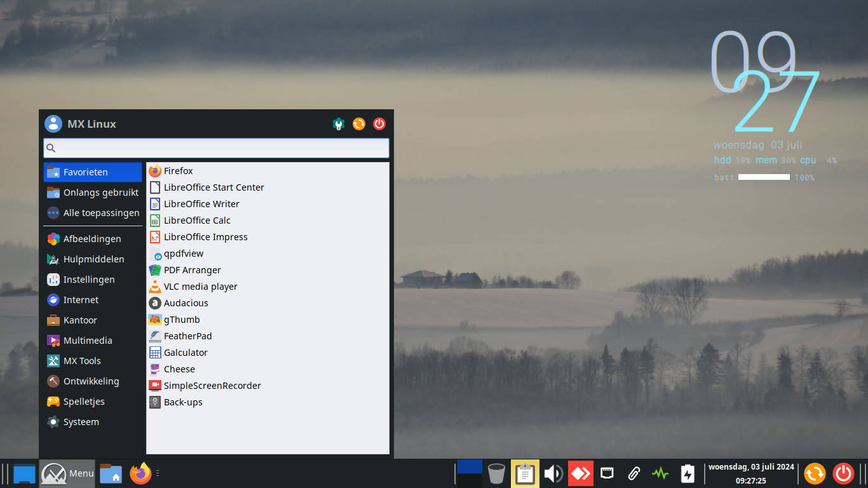Start LibreOffice Writer from favorites
The image size is (868, 488).
(x=201, y=204)
